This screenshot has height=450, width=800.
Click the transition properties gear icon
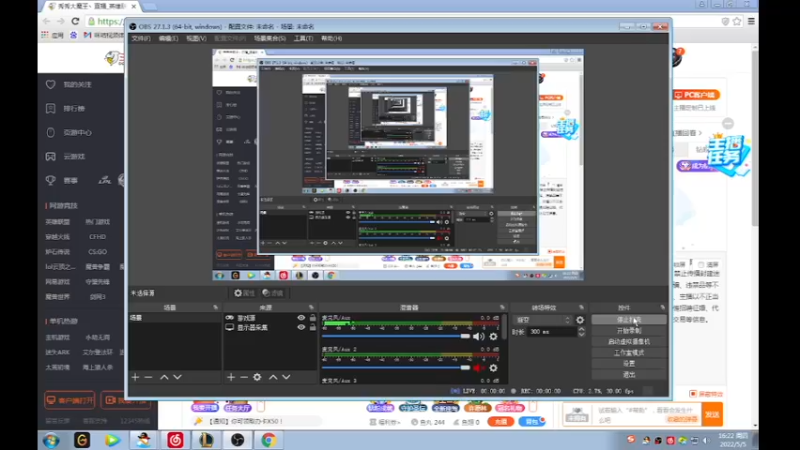pyautogui.click(x=580, y=320)
